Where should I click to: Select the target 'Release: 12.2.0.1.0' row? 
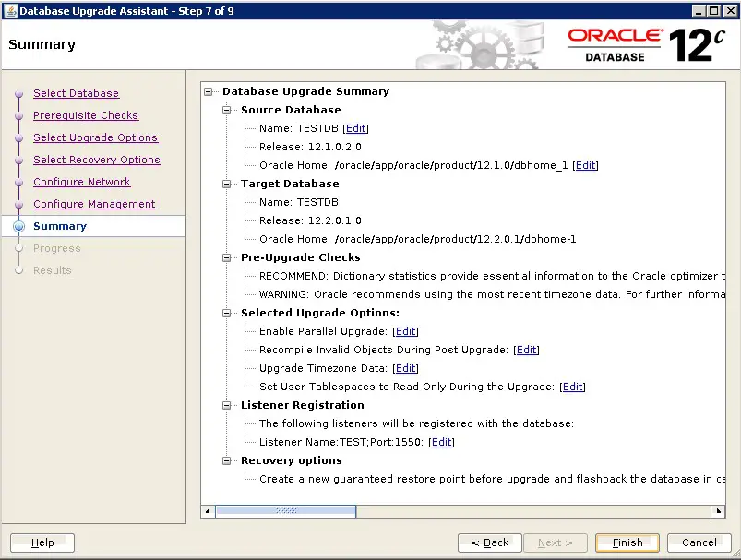pos(310,220)
